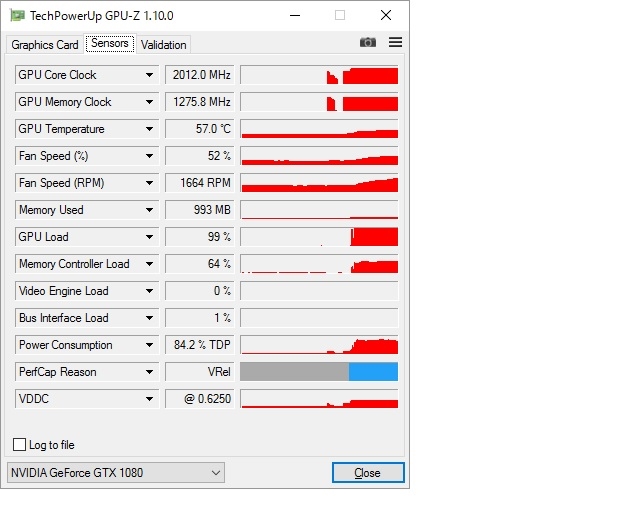Expand the PerfCap Reason dropdown

pos(149,371)
